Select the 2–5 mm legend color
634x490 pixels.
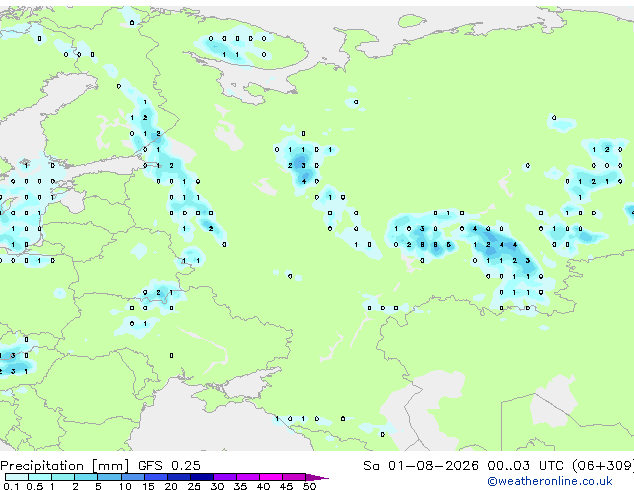click(86, 477)
